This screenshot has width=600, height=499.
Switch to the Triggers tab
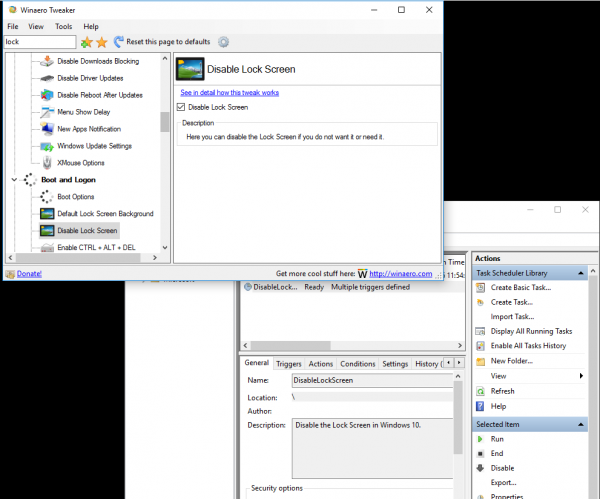point(289,364)
